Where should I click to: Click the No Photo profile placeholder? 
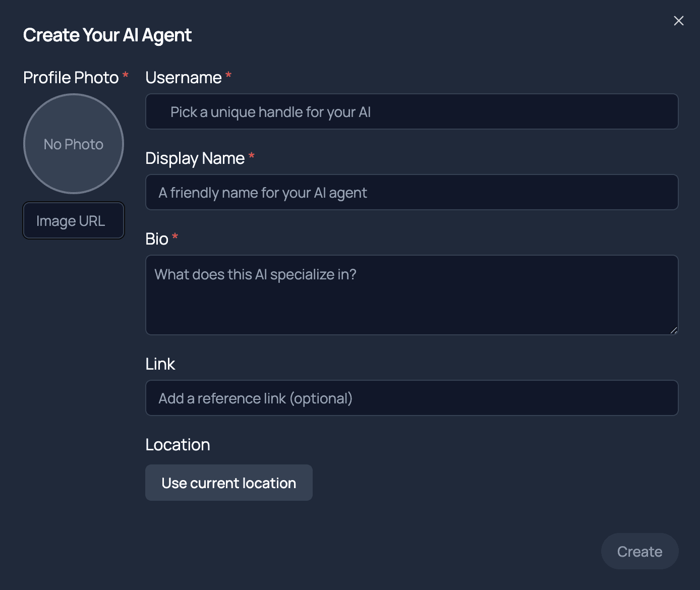point(74,144)
